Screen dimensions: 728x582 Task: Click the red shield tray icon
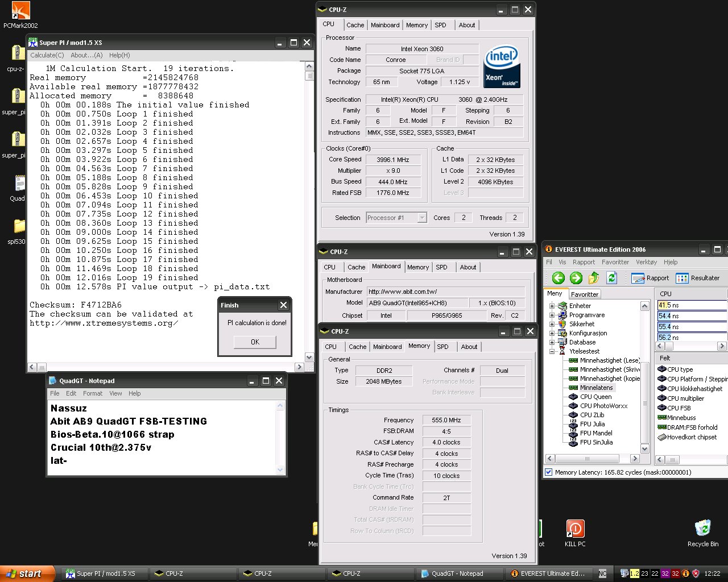695,573
